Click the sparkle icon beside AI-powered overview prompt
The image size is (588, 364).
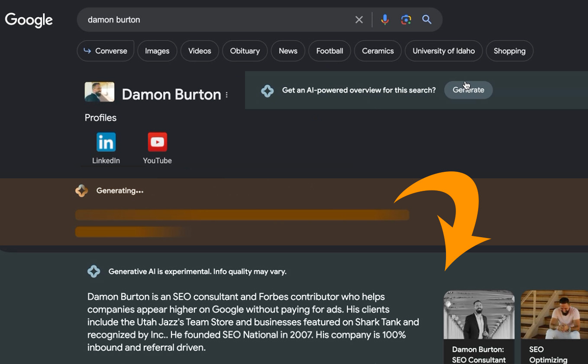point(267,90)
